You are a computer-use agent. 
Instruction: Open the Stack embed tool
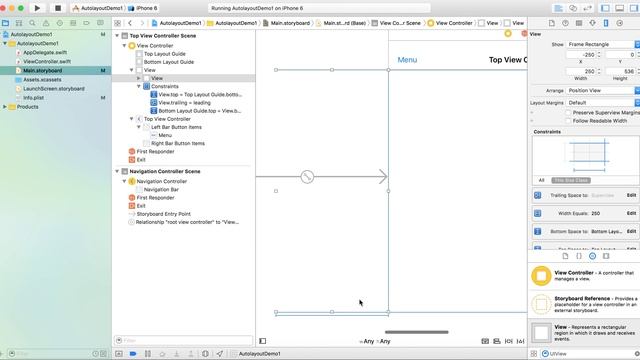[x=485, y=341]
